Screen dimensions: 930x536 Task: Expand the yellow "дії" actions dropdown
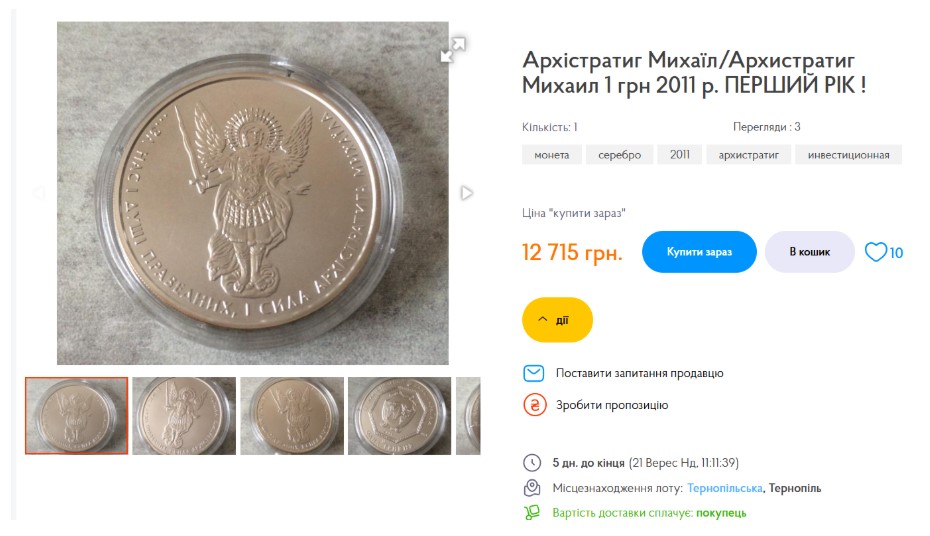pos(557,320)
